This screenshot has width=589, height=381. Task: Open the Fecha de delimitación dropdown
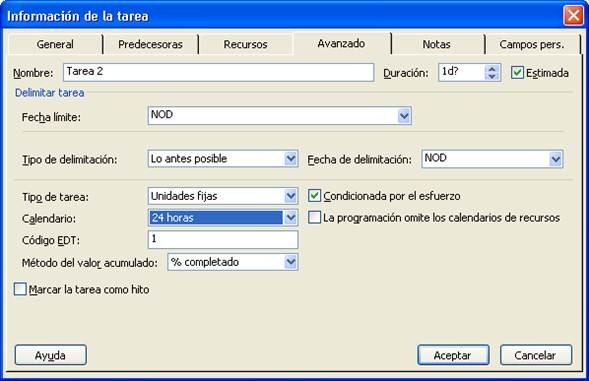tap(555, 159)
